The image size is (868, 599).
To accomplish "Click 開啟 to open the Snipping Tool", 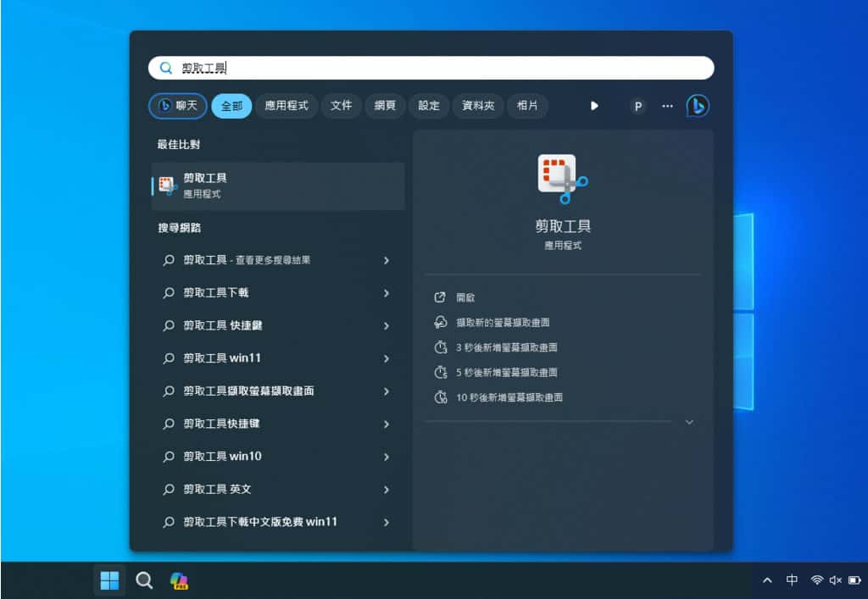I will click(465, 297).
